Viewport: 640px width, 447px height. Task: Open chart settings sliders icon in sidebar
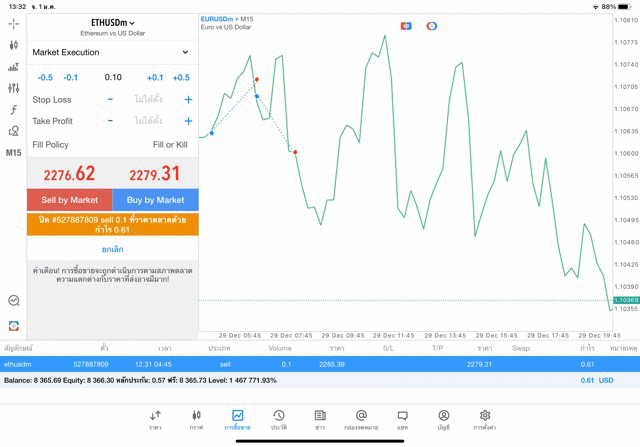point(13,88)
